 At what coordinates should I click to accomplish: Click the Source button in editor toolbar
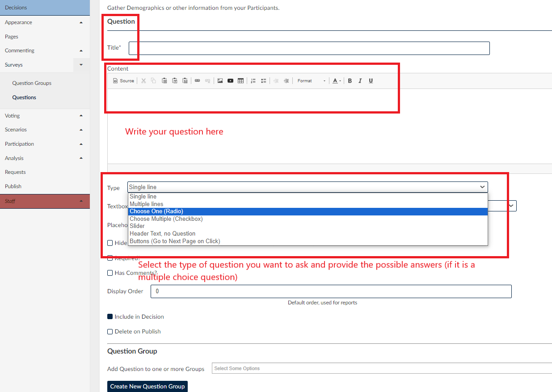(x=124, y=81)
